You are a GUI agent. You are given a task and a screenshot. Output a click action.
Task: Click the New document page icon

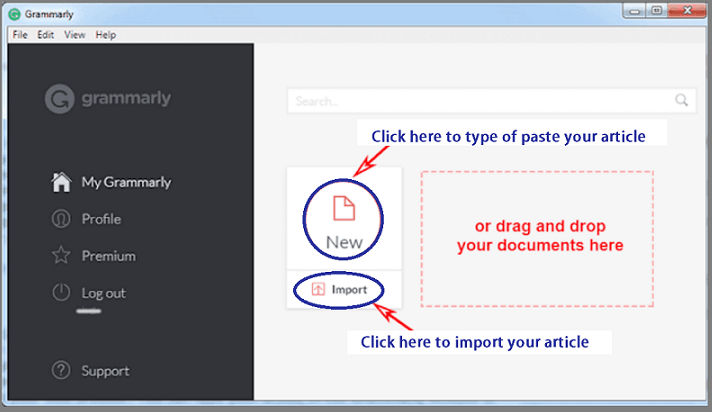[344, 208]
